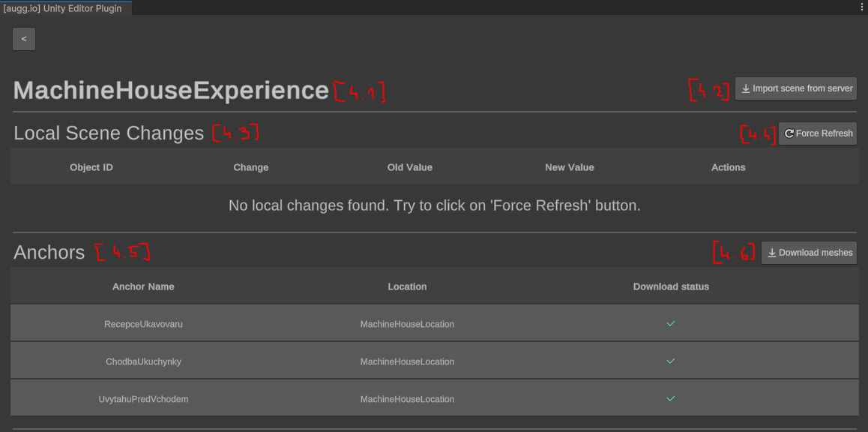Click the Old Value column header
The height and width of the screenshot is (432, 868).
409,167
